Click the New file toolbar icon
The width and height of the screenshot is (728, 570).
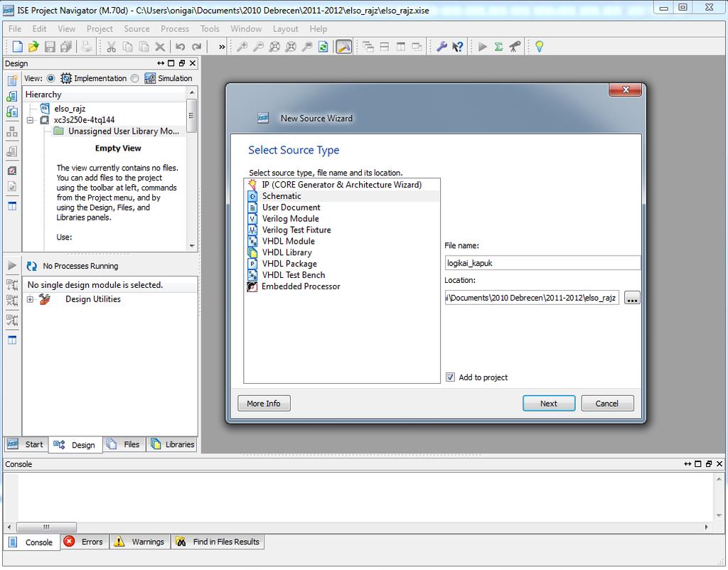point(18,46)
